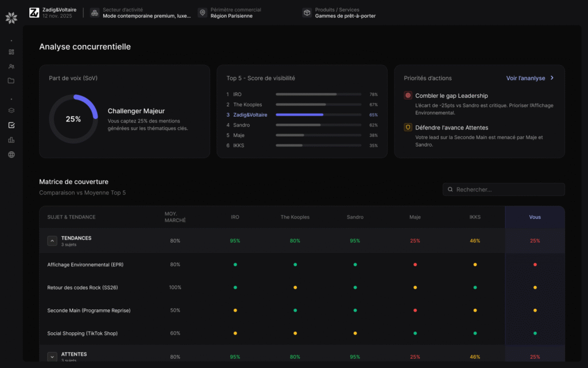Open the Voir l'ananlyse link
Viewport: 588px width, 368px height.
tap(525, 78)
